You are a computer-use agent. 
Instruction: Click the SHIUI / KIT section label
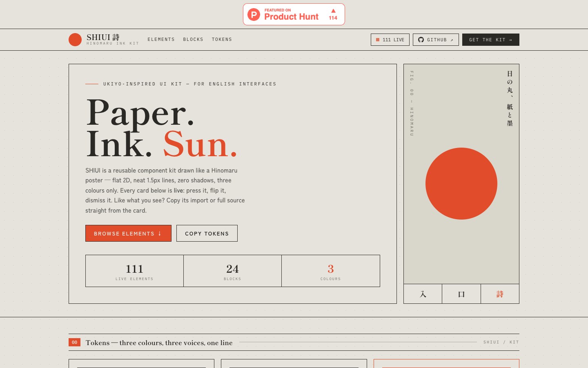coord(501,342)
